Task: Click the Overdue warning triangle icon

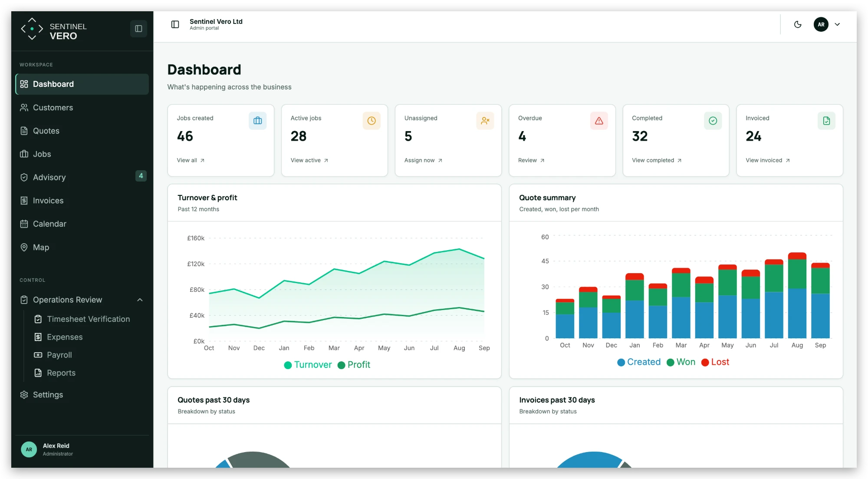Action: [x=599, y=121]
